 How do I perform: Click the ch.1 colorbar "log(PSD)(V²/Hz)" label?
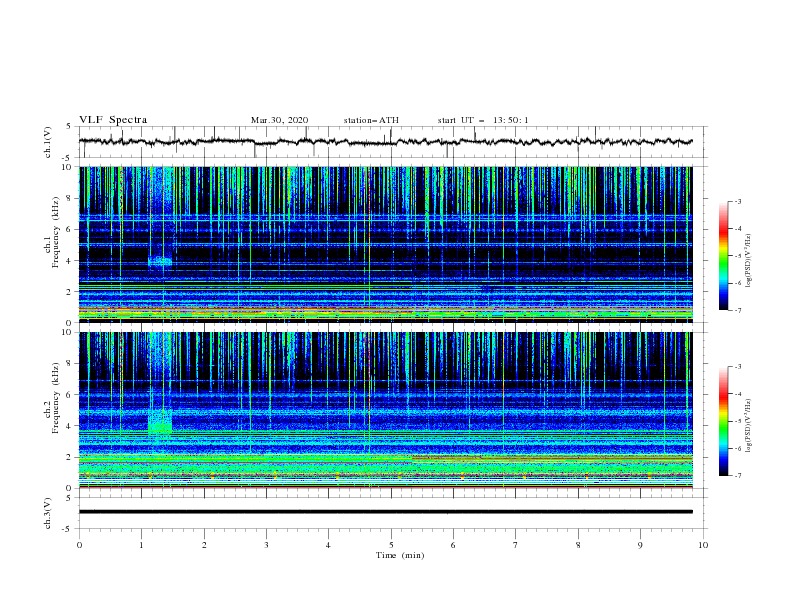coord(748,261)
